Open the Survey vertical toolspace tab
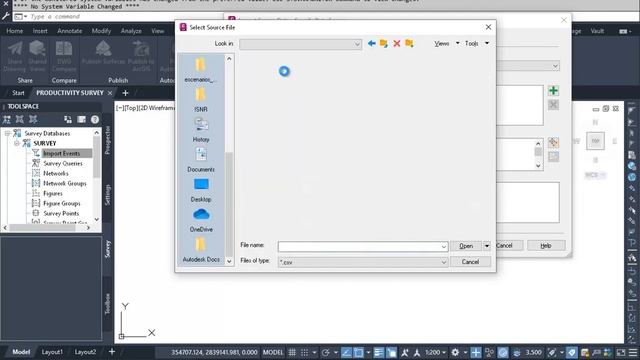 pos(108,249)
